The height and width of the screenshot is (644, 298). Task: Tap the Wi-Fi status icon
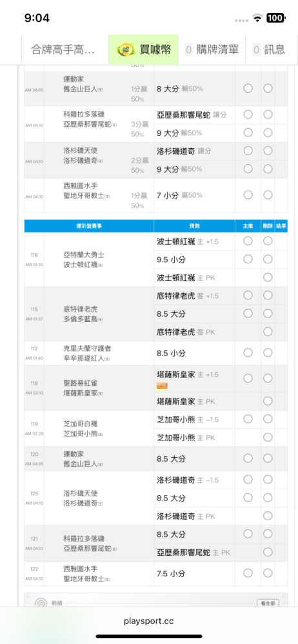257,17
